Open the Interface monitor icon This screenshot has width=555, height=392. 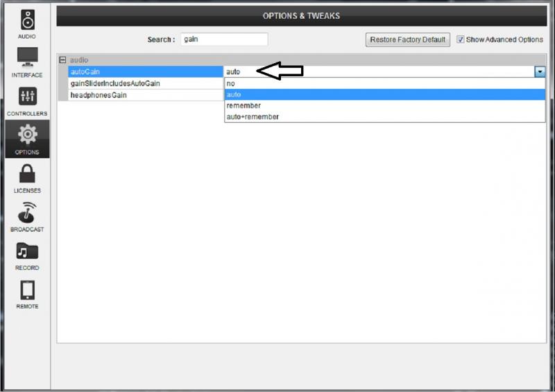tap(27, 57)
